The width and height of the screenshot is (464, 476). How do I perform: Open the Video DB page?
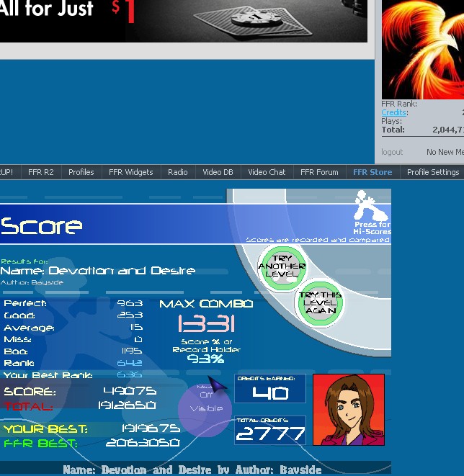point(218,172)
